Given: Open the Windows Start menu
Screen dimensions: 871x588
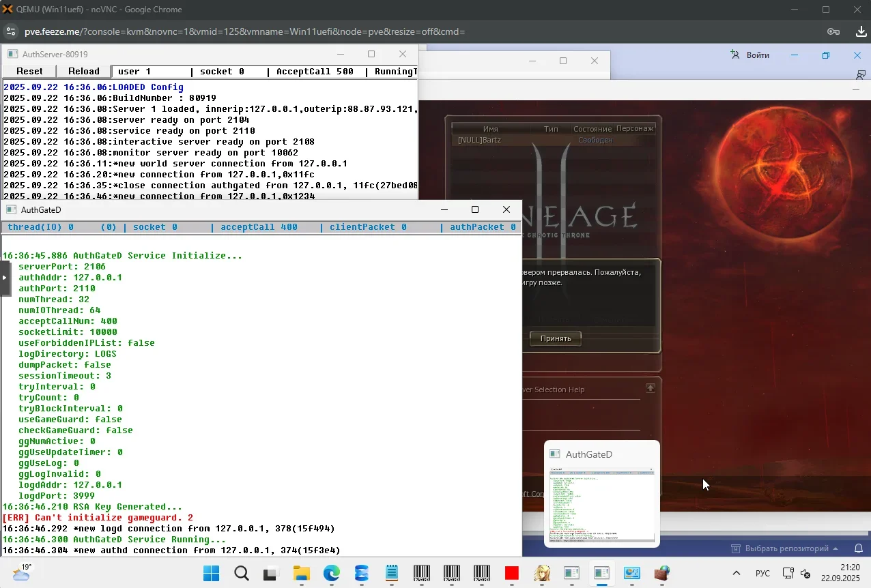Looking at the screenshot, I should coord(212,573).
